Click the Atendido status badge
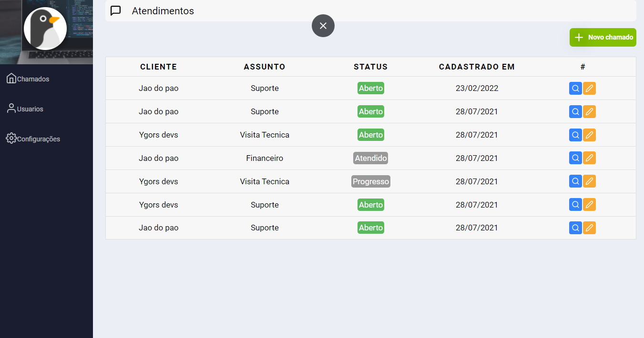This screenshot has width=644, height=338. tap(370, 158)
